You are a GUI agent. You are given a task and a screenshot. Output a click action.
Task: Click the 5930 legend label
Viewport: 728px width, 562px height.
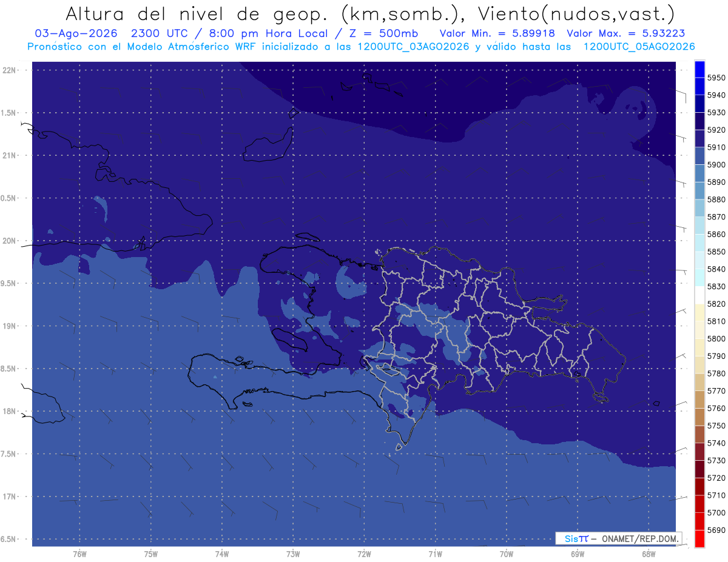coord(716,113)
